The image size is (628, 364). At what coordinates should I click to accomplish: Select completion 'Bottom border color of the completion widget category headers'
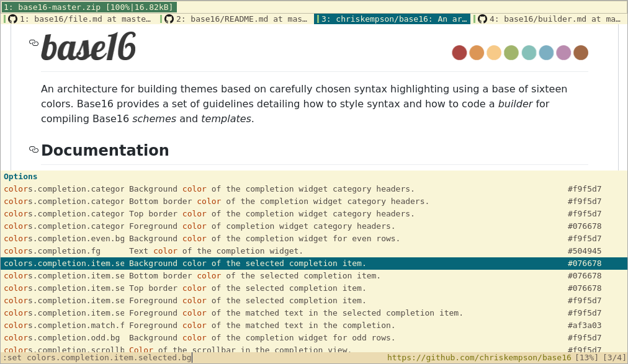pyautogui.click(x=314, y=201)
